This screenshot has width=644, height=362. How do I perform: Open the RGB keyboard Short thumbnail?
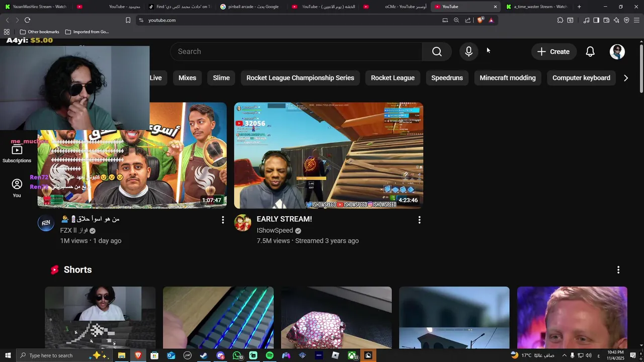[x=218, y=317]
